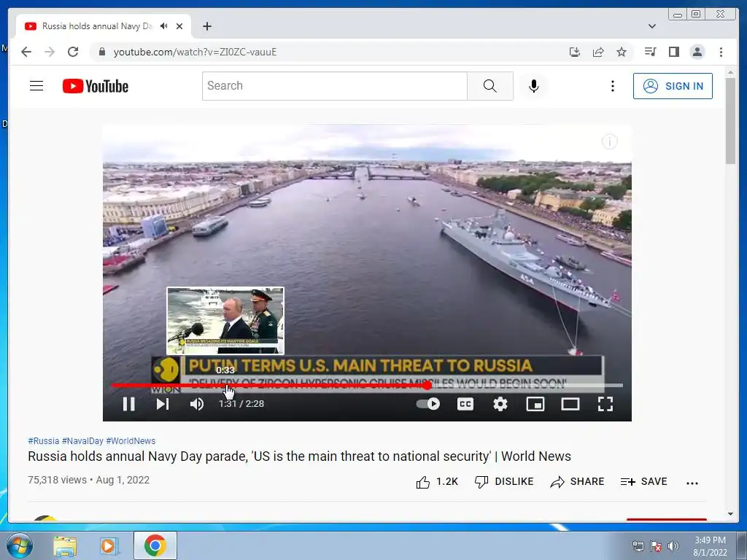Screen dimensions: 747x560
Task: Open Chrome profile avatar
Action: pos(697,52)
